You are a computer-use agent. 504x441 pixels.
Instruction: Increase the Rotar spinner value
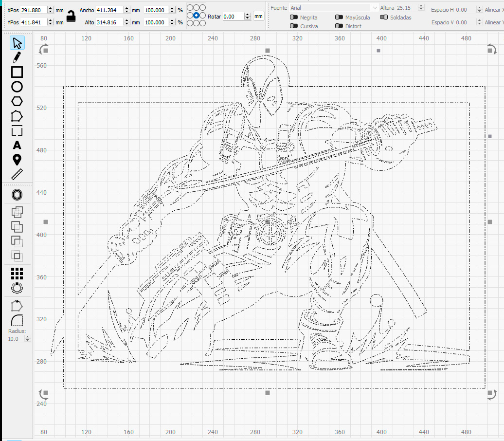[x=247, y=14]
